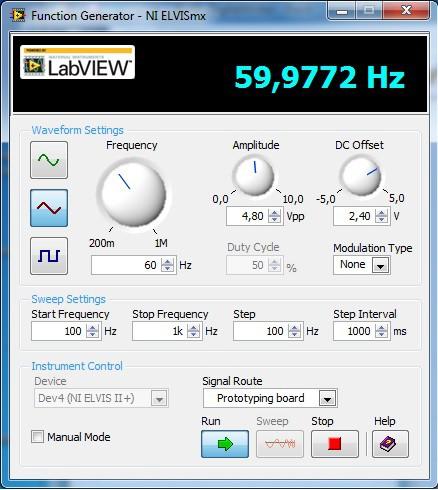This screenshot has width=438, height=490.
Task: Click the Start Frequency stepper arrows
Action: 92,331
